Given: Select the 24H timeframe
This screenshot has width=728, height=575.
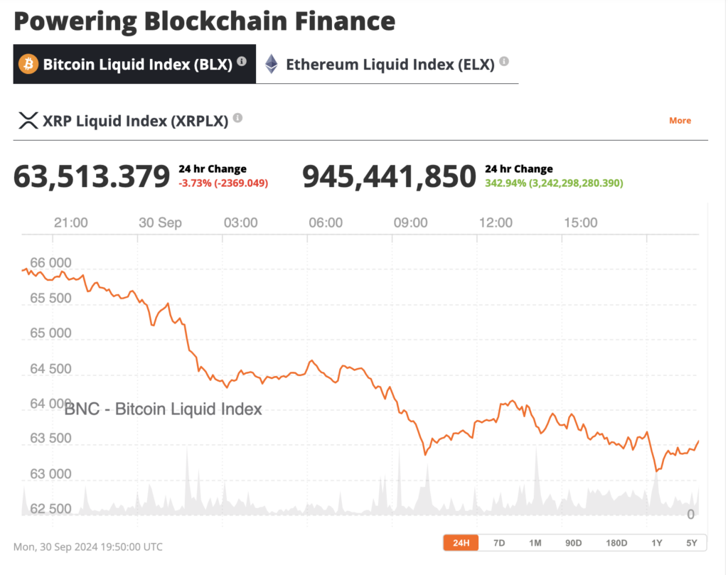Looking at the screenshot, I should [461, 542].
